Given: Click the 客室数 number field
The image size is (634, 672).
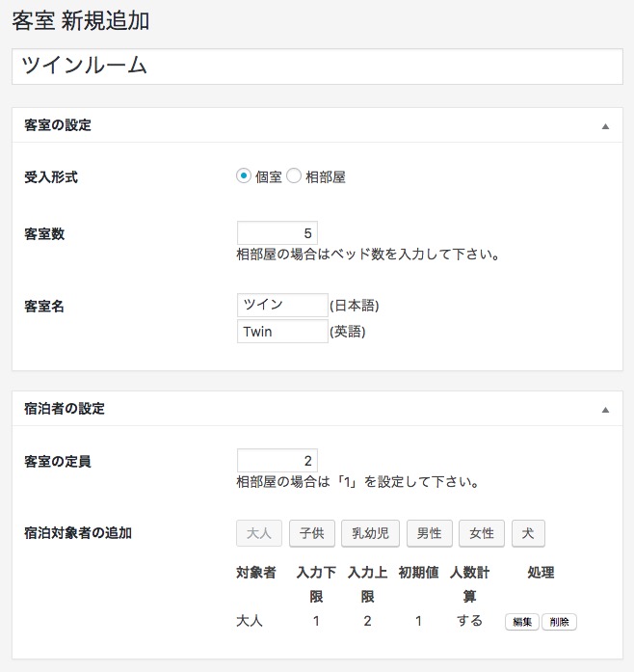Looking at the screenshot, I should [x=277, y=233].
